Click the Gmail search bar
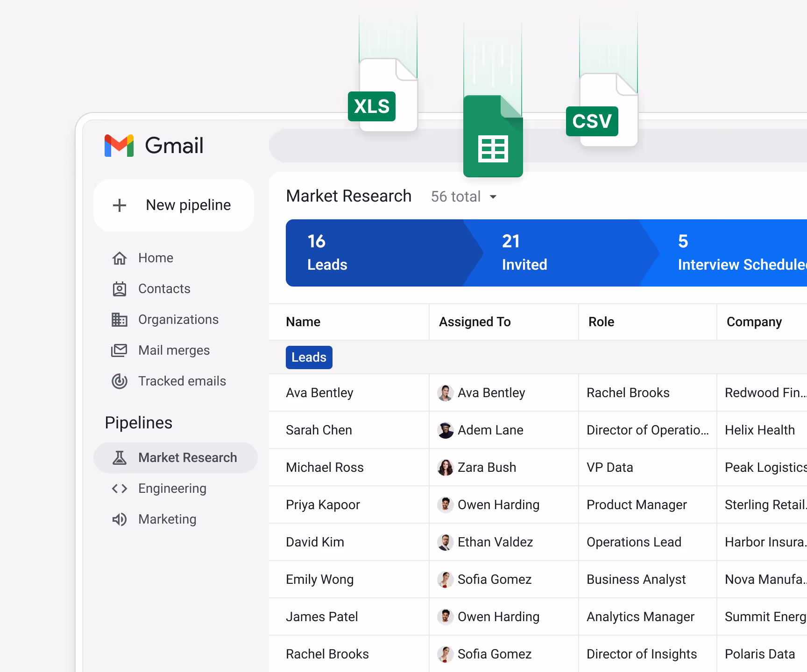807x672 pixels. 538,146
